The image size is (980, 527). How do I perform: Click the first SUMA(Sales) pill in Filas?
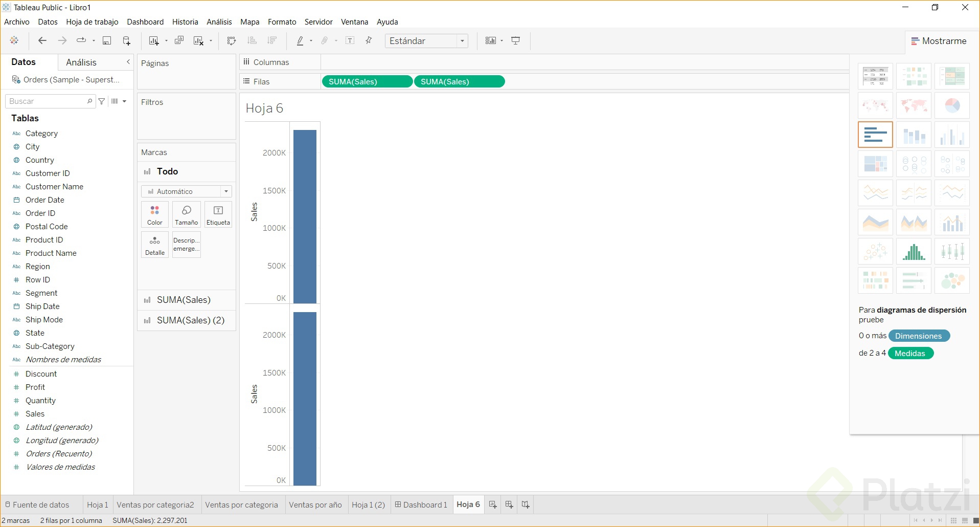click(367, 82)
